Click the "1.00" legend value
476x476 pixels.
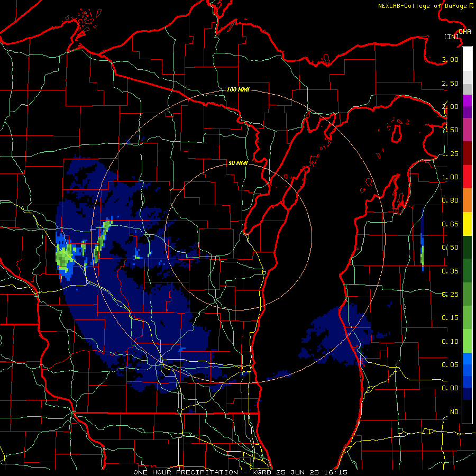click(x=450, y=177)
